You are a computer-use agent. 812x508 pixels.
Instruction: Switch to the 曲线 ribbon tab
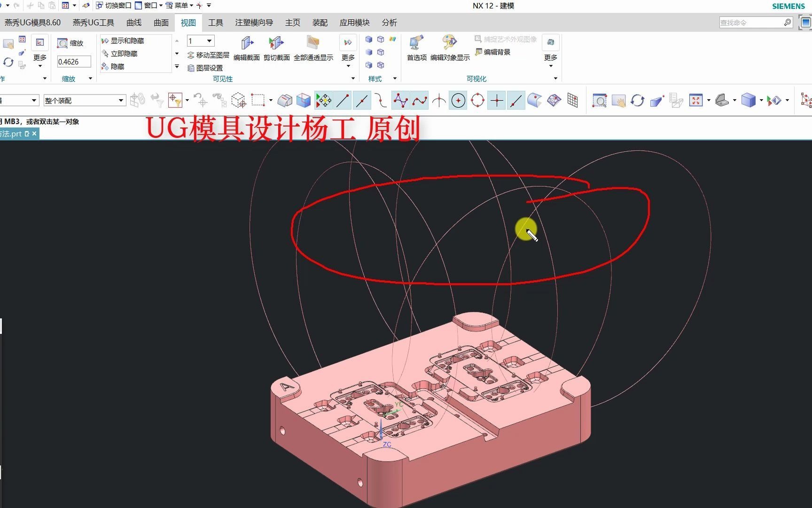[x=134, y=23]
